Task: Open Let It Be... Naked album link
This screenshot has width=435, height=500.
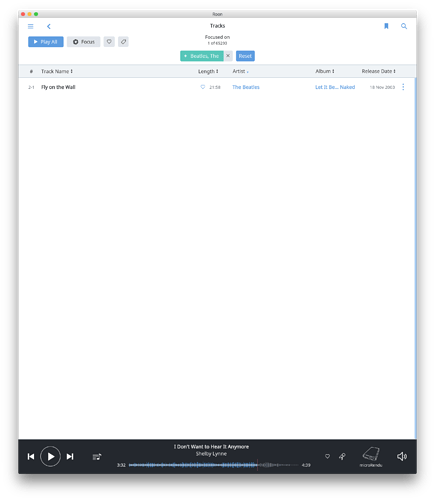Action: coord(335,87)
